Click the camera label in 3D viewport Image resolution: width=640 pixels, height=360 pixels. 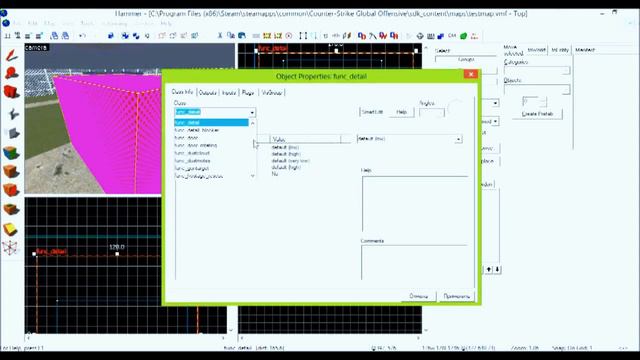36,48
